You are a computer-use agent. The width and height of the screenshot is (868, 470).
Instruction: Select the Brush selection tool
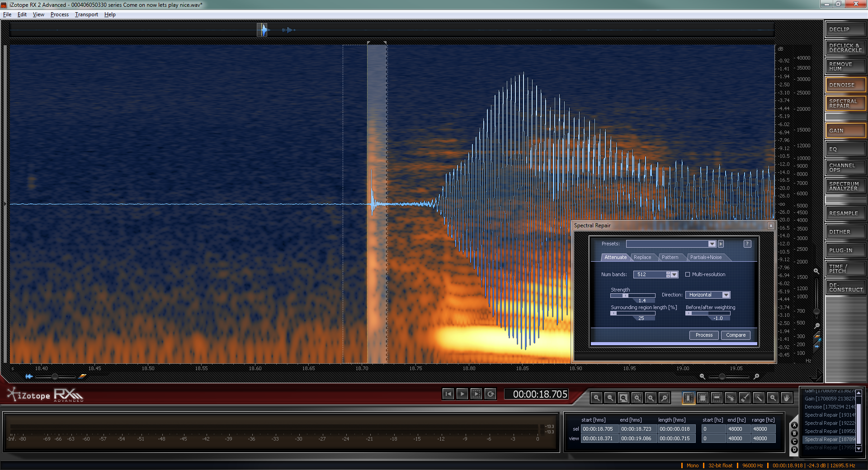coord(745,398)
